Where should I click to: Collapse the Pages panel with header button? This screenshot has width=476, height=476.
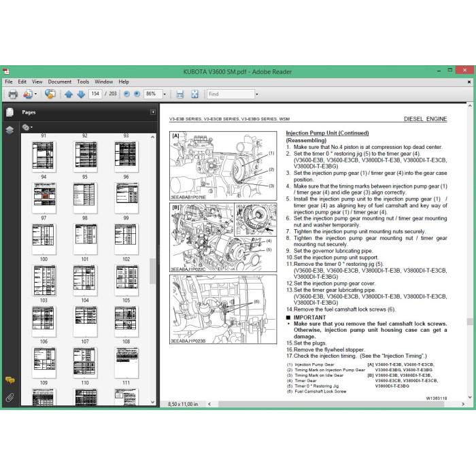coord(153,112)
